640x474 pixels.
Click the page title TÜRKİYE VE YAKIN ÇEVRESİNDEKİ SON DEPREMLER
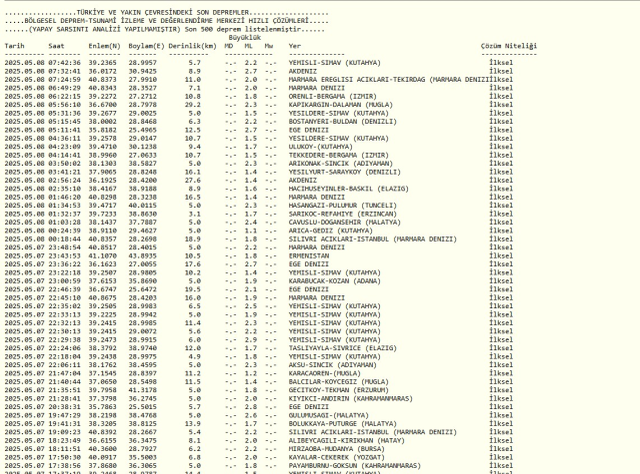pyautogui.click(x=162, y=12)
